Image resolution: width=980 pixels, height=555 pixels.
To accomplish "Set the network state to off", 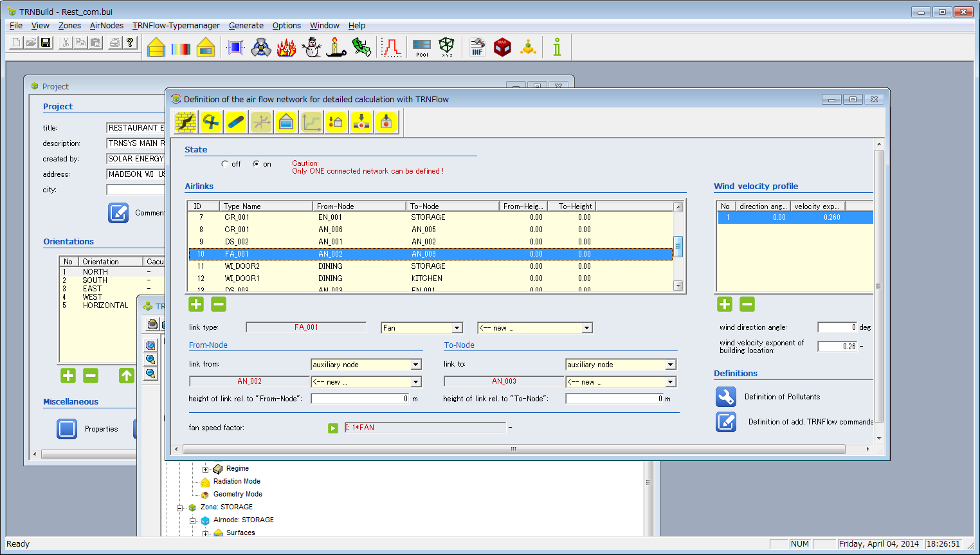I will coord(224,164).
